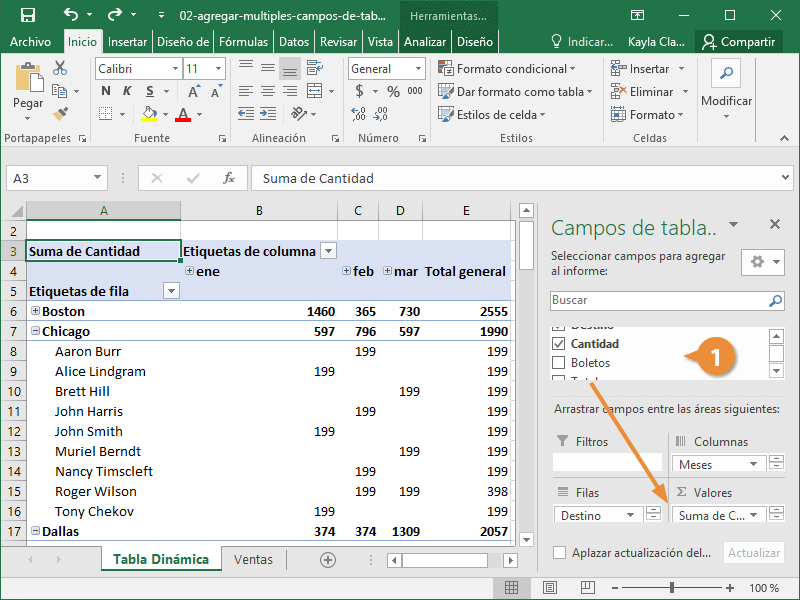Open Formato condicional menu

[x=507, y=68]
